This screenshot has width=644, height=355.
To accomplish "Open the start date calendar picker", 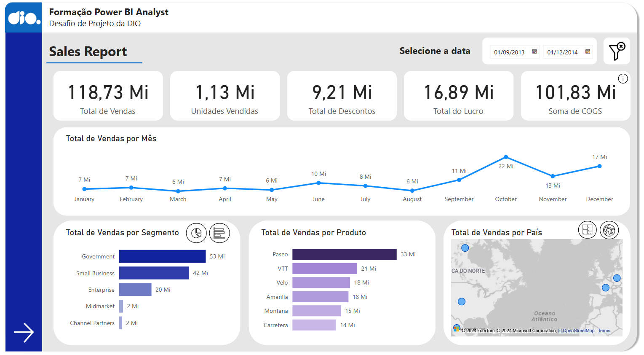I will (x=534, y=52).
